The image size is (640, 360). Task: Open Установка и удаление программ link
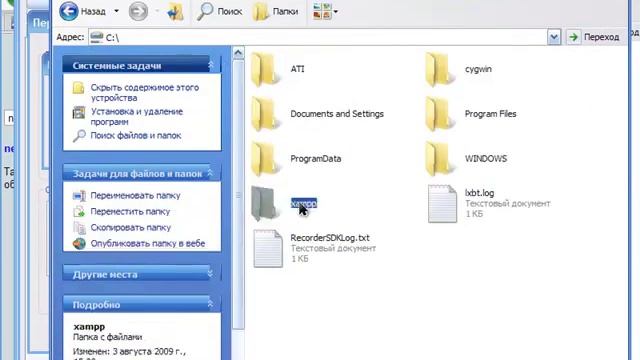(x=137, y=117)
